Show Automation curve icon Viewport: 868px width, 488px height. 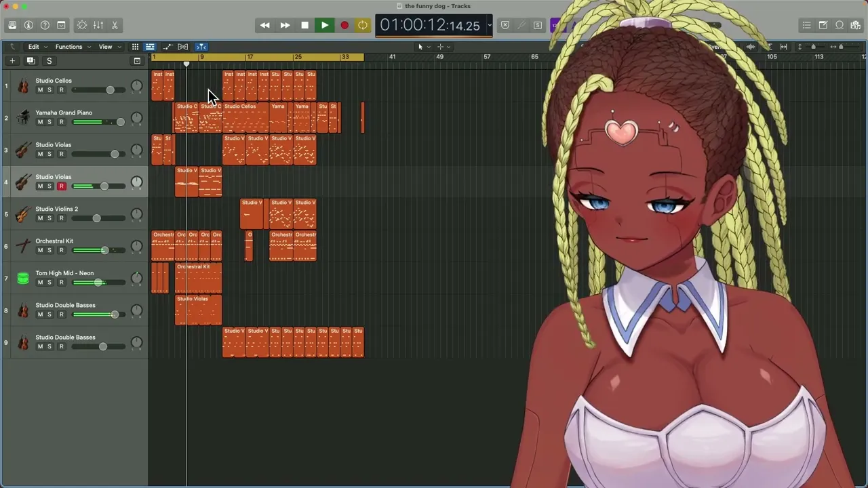pyautogui.click(x=167, y=47)
